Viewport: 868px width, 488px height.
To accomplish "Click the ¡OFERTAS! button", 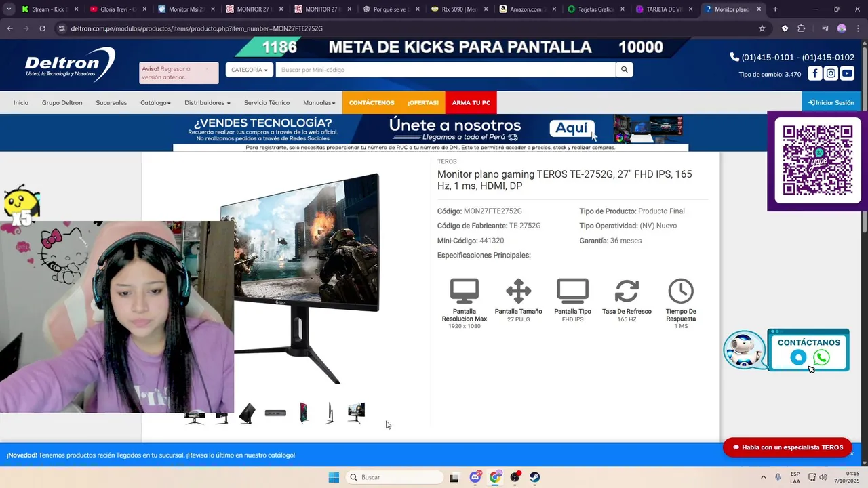I will coord(423,103).
